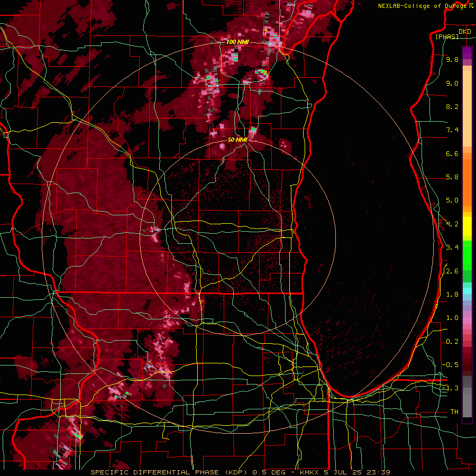Click the 50 NMI range ring label
The width and height of the screenshot is (476, 476).
(237, 140)
